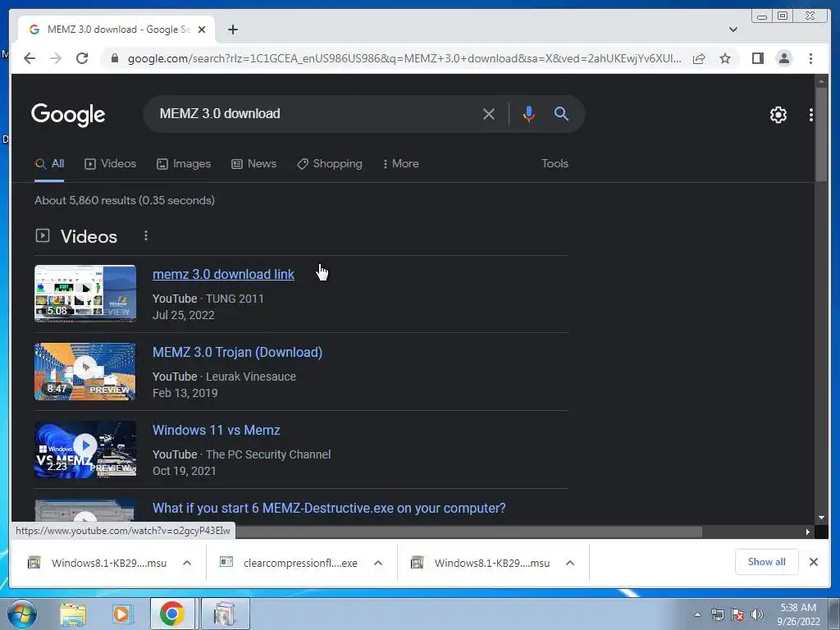This screenshot has width=840, height=630.
Task: Open the volume speaker tray icon
Action: [757, 615]
